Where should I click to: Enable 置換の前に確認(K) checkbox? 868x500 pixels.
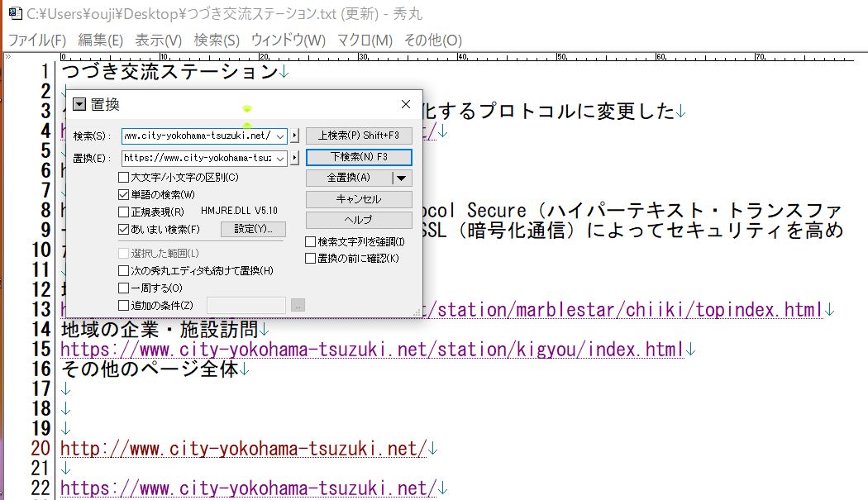311,259
